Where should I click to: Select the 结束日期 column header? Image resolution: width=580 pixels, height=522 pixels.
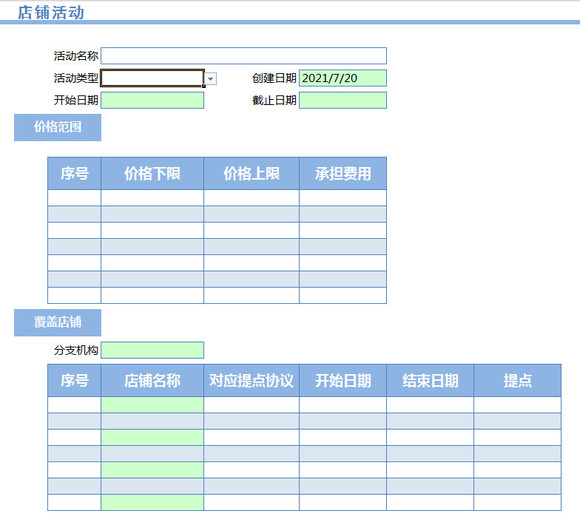coord(430,380)
